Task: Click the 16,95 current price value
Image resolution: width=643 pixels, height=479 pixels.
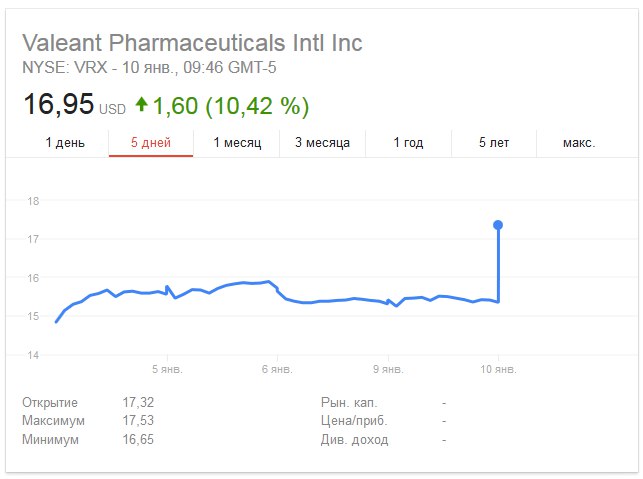Action: click(59, 104)
